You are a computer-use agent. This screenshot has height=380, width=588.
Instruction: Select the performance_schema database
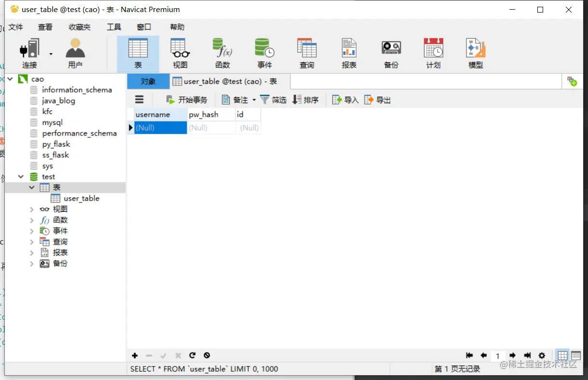pyautogui.click(x=79, y=133)
